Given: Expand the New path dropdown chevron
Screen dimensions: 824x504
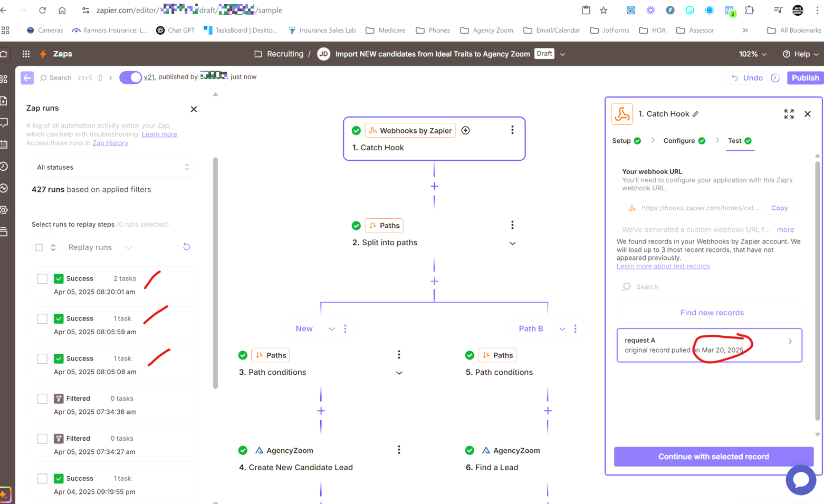Looking at the screenshot, I should [331, 328].
